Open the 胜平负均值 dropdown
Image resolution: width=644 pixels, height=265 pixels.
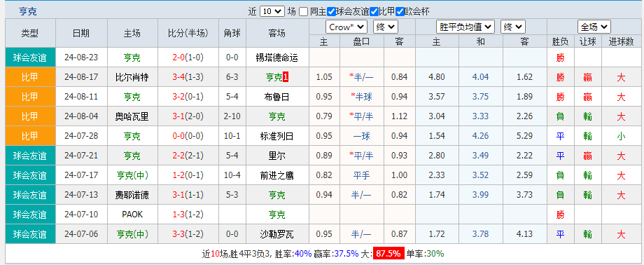(x=465, y=27)
